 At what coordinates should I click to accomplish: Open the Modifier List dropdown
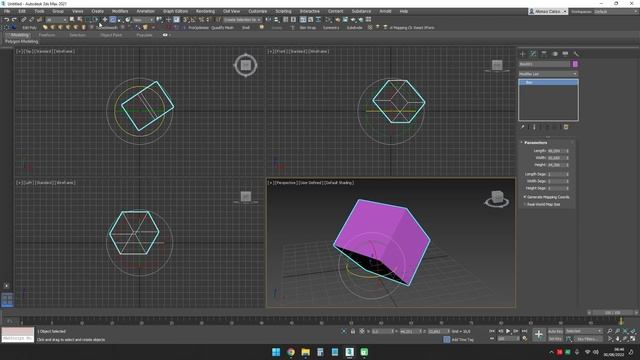548,74
